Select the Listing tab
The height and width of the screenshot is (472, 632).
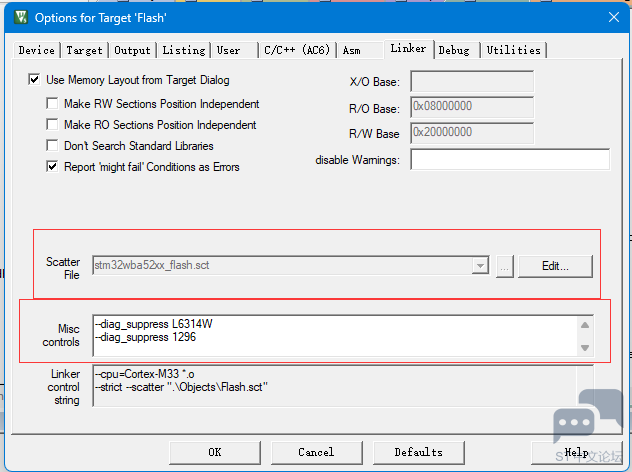click(184, 50)
